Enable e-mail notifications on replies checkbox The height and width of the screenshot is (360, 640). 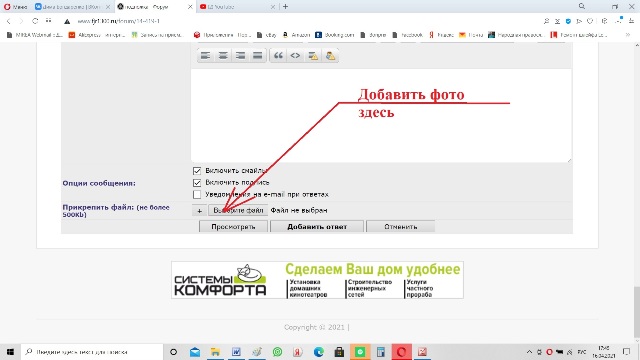(197, 194)
